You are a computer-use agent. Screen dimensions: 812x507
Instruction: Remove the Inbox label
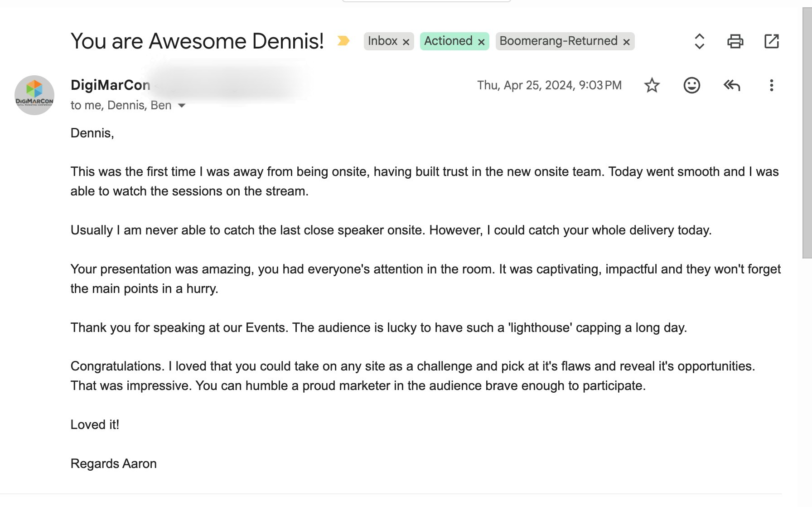406,41
